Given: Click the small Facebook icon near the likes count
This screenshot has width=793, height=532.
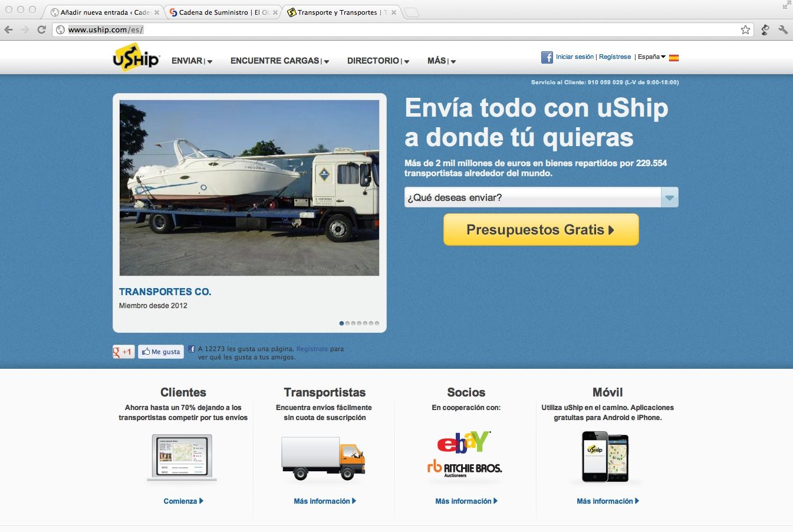Looking at the screenshot, I should (x=191, y=350).
